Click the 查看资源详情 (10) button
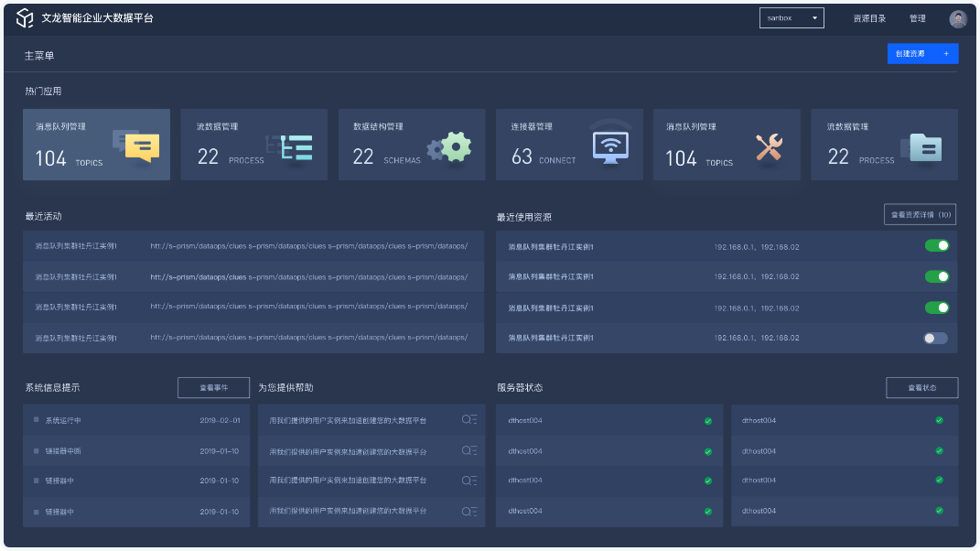The height and width of the screenshot is (551, 980). (920, 214)
